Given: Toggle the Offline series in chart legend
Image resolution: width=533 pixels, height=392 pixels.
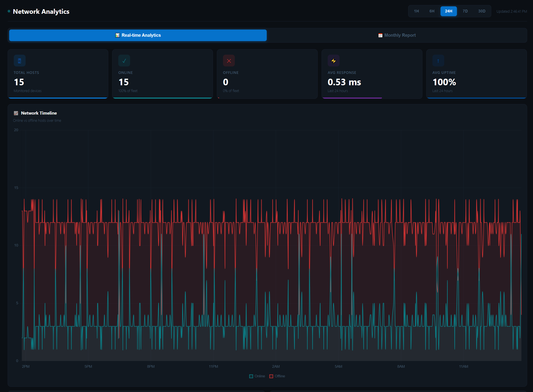Looking at the screenshot, I should [x=277, y=376].
